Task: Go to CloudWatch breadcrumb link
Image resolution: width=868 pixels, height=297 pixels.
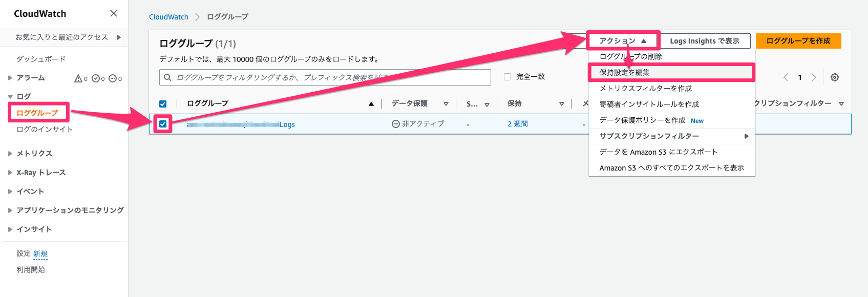Action: click(168, 17)
